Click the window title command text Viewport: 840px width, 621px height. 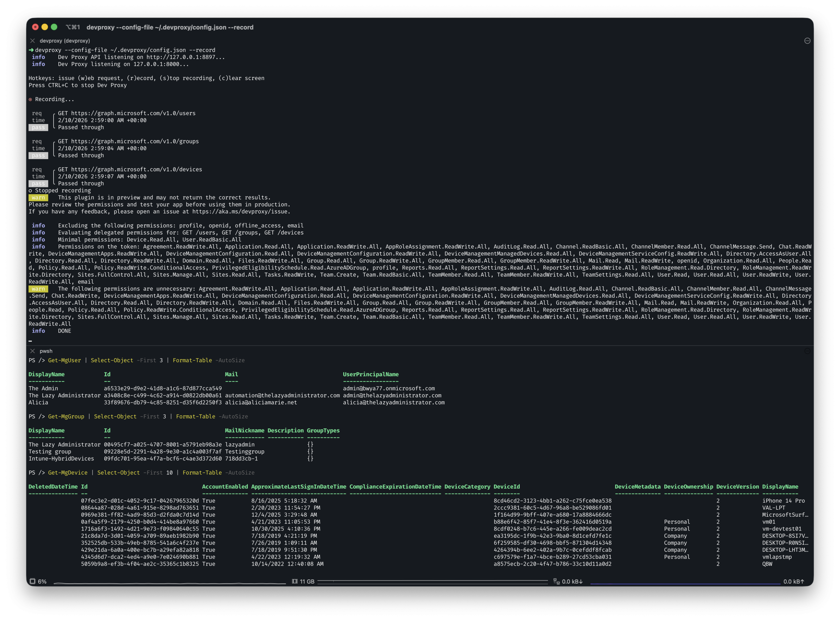170,27
